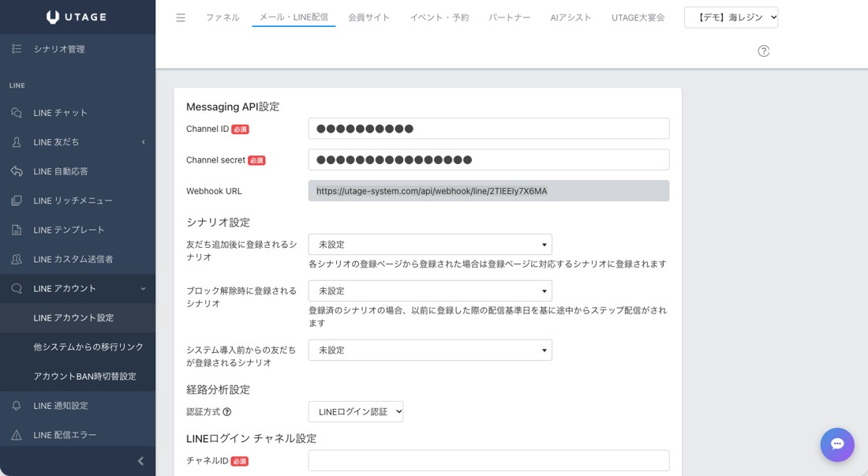Open the 認証方式 LINEログイン認証 dropdown
868x476 pixels.
355,412
